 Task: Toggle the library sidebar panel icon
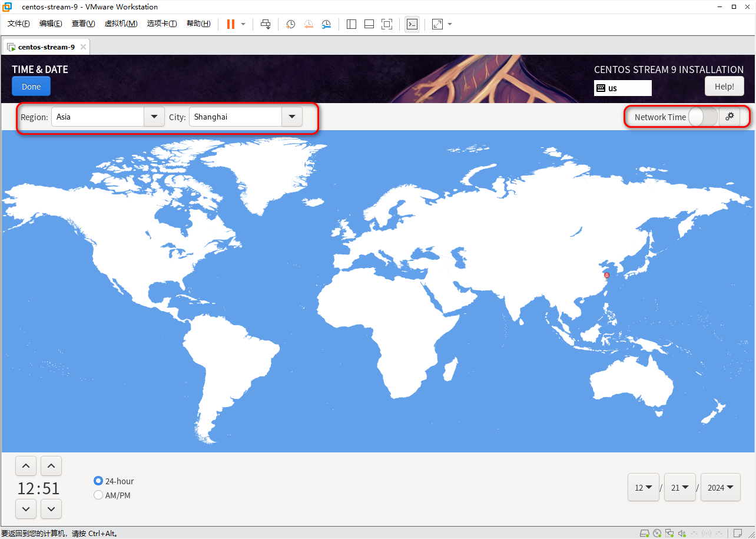pos(352,24)
